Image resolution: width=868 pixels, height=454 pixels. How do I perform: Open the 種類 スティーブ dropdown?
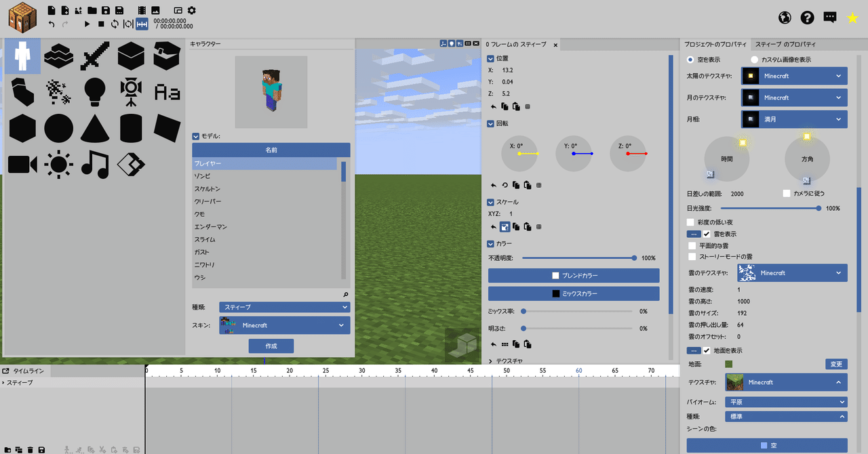(285, 307)
